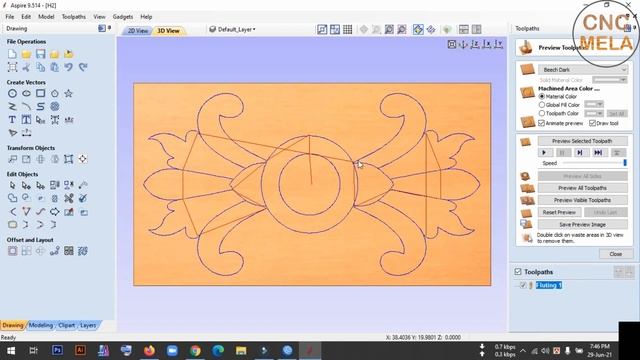
Task: Switch to the Layers tab
Action: coord(88,325)
